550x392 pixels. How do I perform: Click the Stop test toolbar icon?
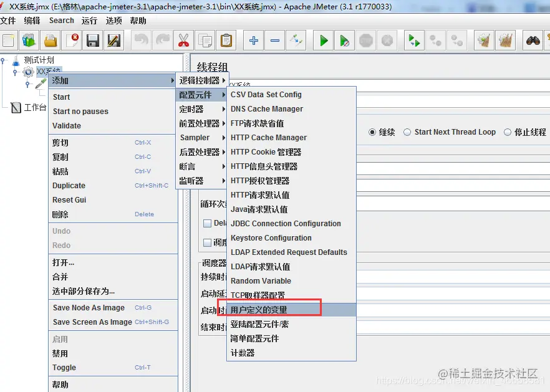coord(366,41)
